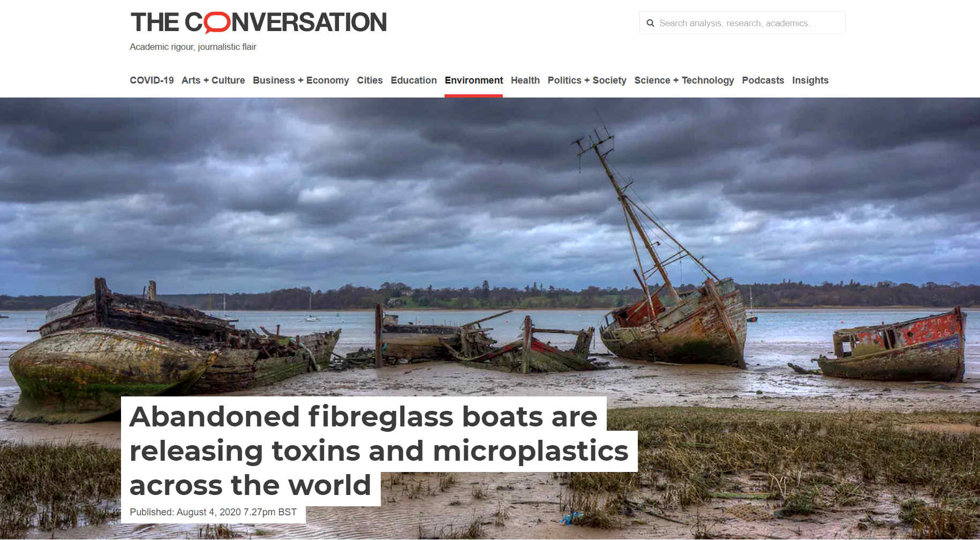Viewport: 980px width, 540px height.
Task: Go to Politics + Society section
Action: [x=587, y=80]
